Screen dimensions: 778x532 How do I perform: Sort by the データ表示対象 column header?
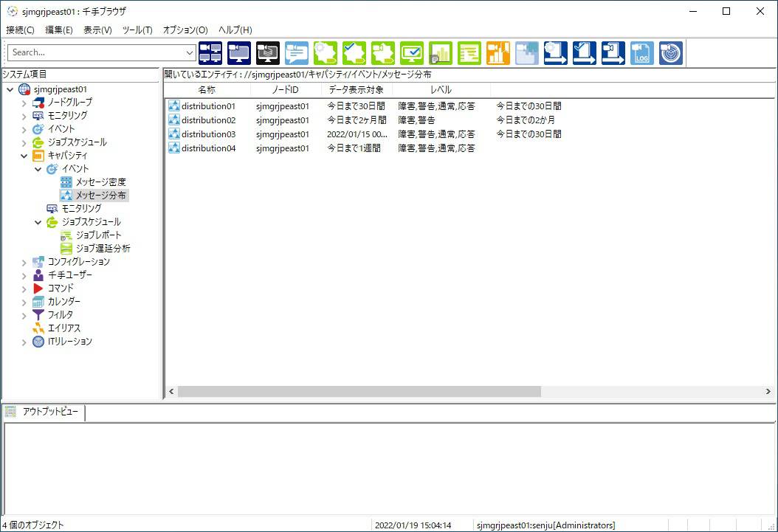coord(357,90)
